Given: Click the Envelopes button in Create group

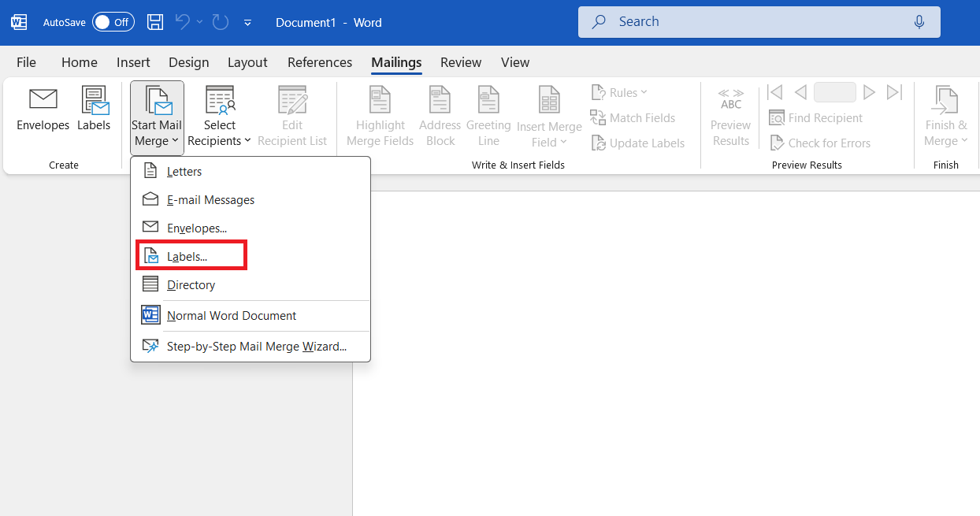Looking at the screenshot, I should coord(43,109).
